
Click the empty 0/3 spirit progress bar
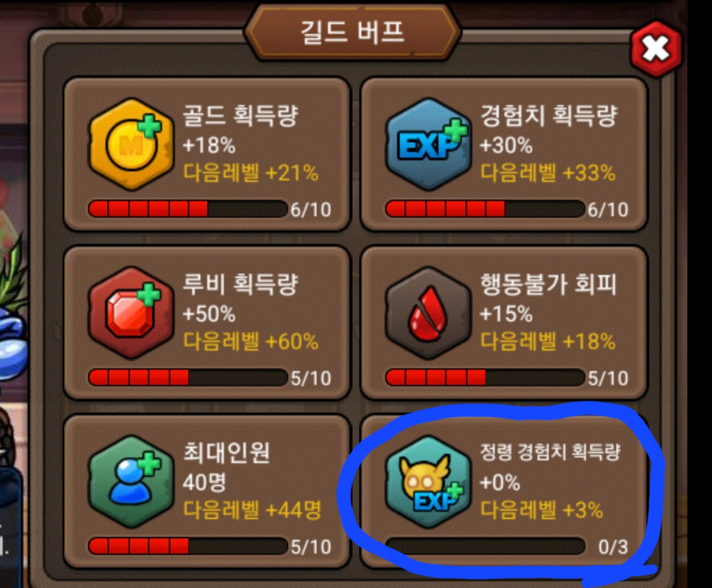click(x=485, y=546)
